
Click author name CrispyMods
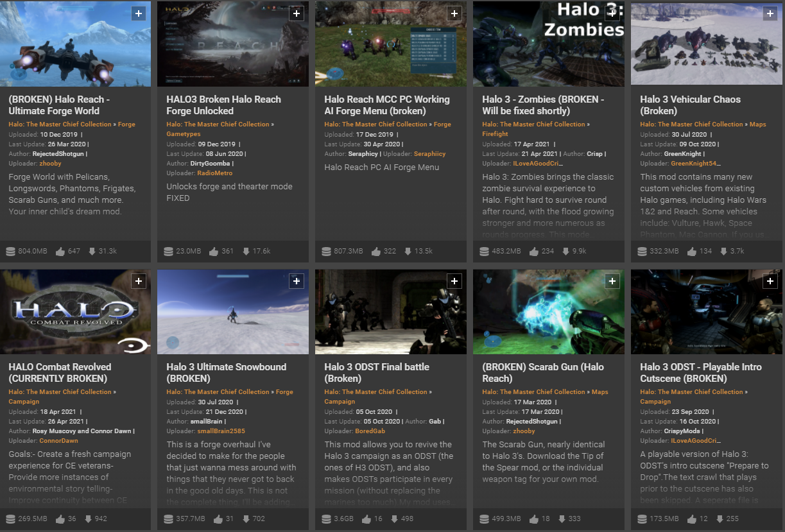[x=683, y=431]
